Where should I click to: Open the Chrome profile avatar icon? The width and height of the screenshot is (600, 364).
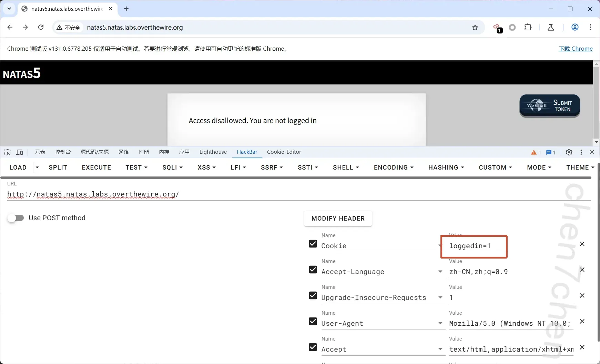(575, 27)
